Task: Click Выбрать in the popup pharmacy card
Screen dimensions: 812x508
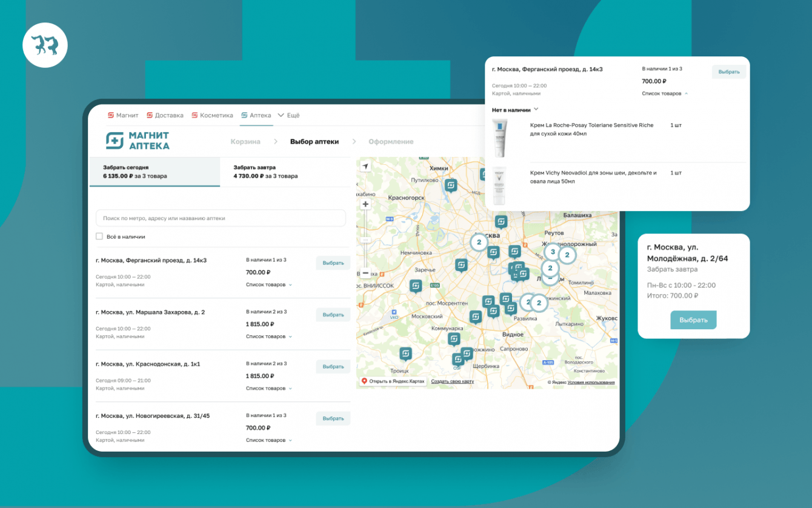Action: point(729,72)
